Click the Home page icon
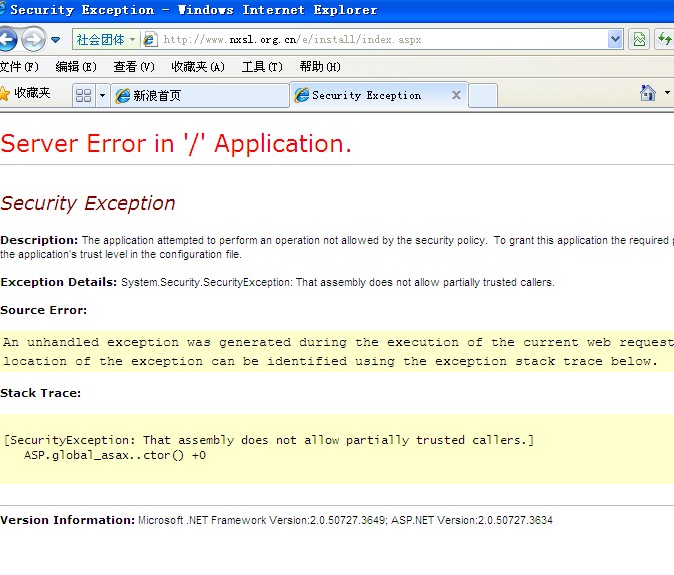 click(647, 93)
